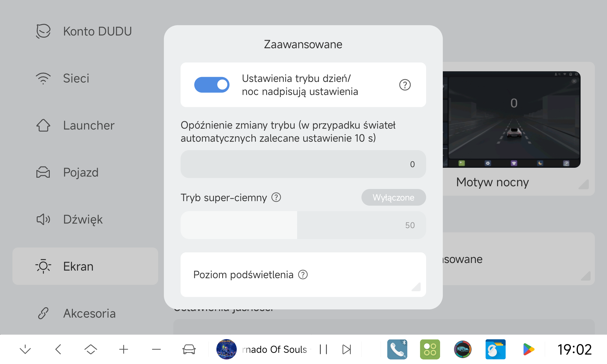Viewport: 607px width, 364px height.
Task: Click the speaker icon beside Dźwięk
Action: [x=43, y=219]
